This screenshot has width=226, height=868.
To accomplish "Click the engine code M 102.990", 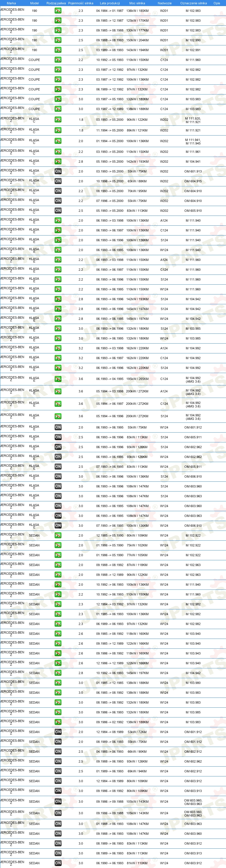I will (193, 40).
